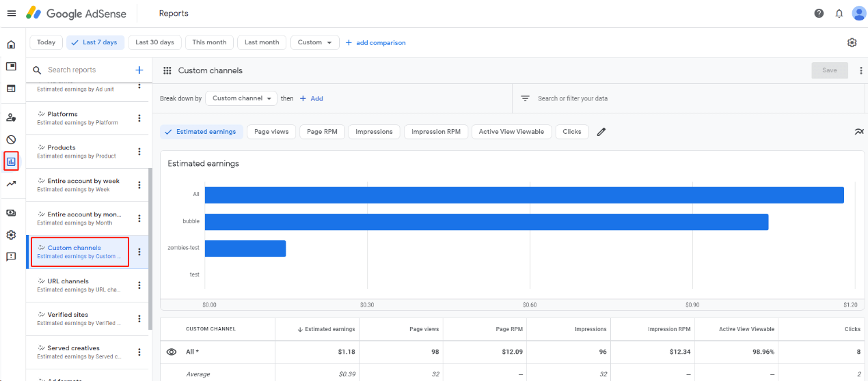Image resolution: width=868 pixels, height=381 pixels.
Task: Open the Custom date range dropdown
Action: 315,42
